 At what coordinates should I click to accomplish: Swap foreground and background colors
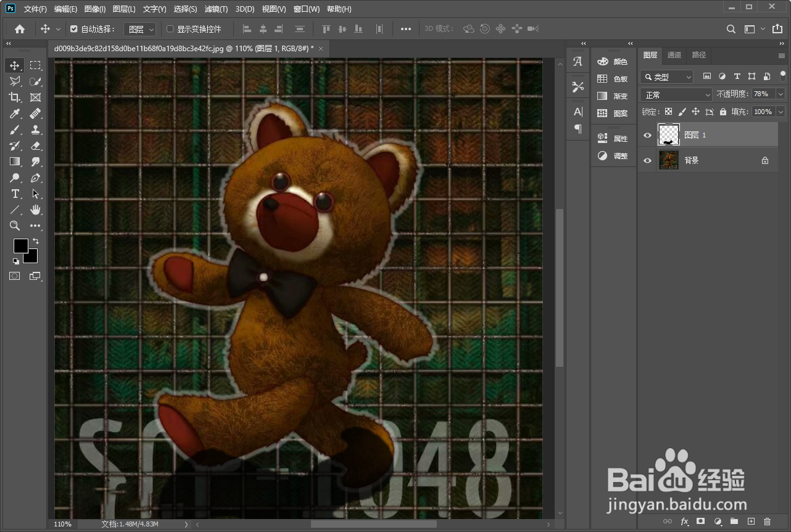[36, 241]
